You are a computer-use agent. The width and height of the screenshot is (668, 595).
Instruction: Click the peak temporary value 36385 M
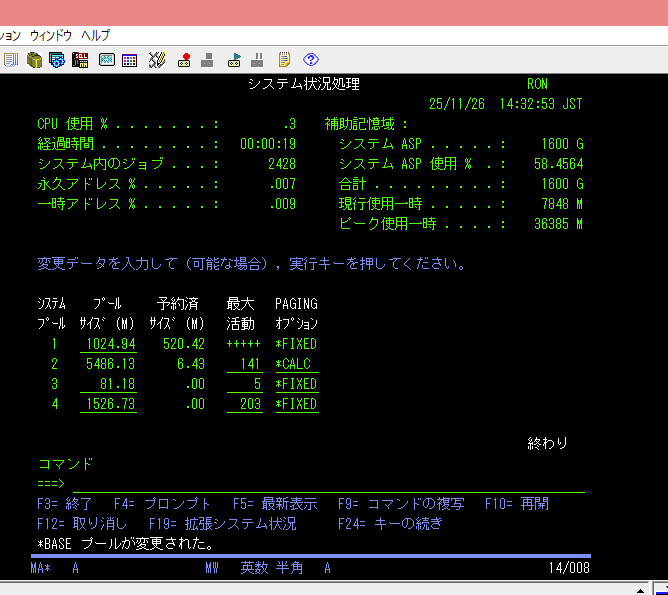(x=559, y=224)
